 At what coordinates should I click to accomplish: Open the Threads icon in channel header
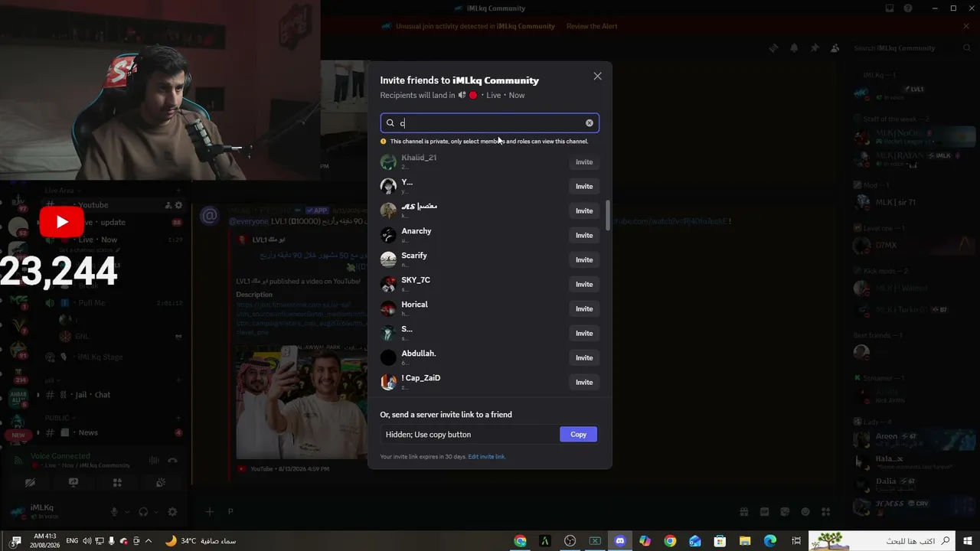click(x=774, y=48)
